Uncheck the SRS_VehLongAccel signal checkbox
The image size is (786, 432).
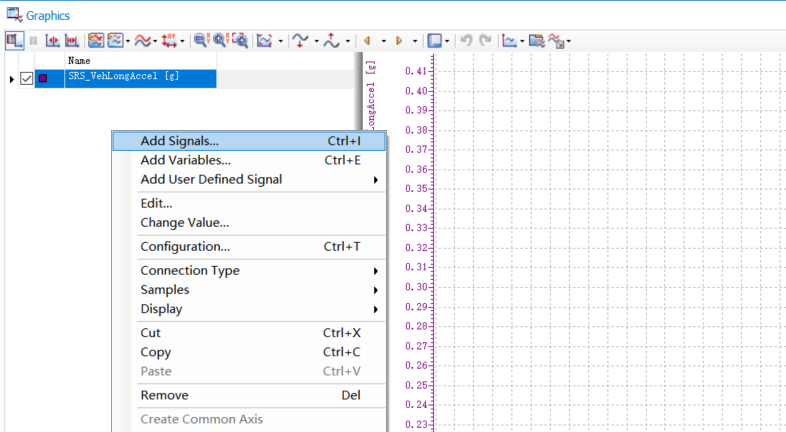(27, 78)
